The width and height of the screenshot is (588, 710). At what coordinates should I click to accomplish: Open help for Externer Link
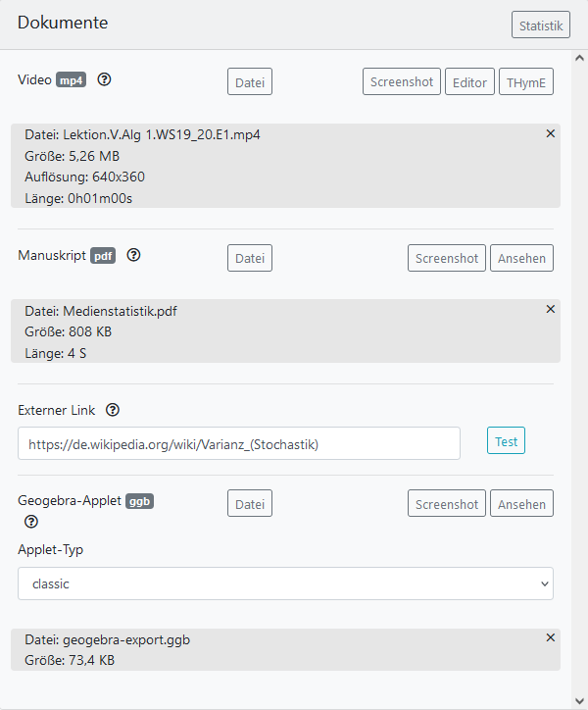coord(113,410)
